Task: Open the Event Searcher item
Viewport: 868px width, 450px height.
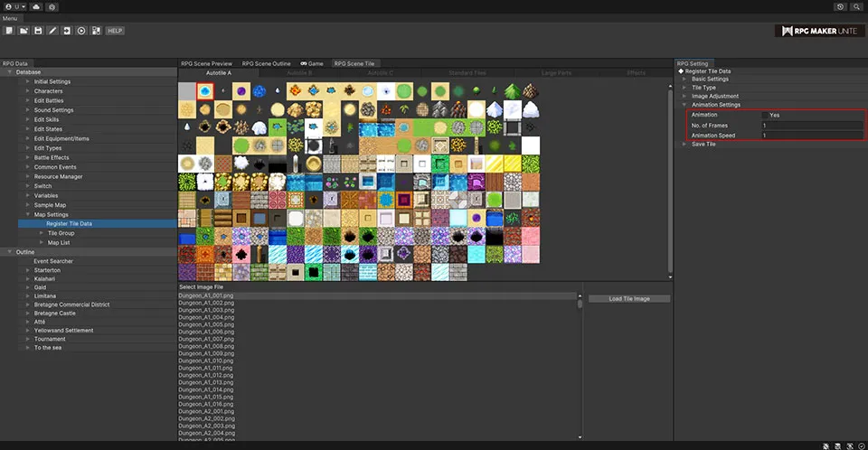Action: tap(53, 261)
